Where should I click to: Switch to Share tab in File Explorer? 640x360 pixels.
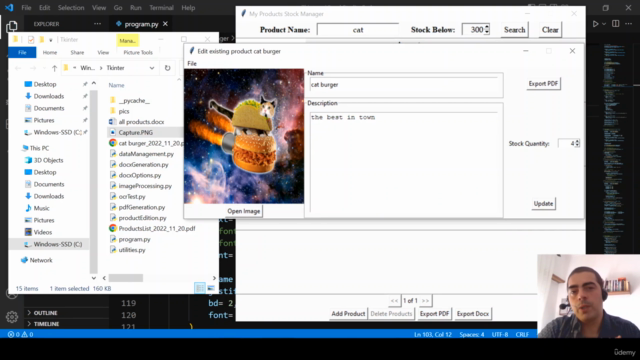[77, 52]
